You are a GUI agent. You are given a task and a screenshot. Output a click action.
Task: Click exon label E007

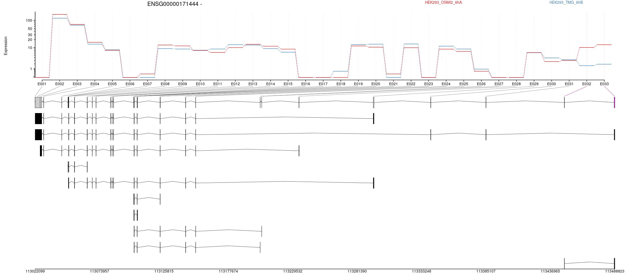click(x=147, y=84)
